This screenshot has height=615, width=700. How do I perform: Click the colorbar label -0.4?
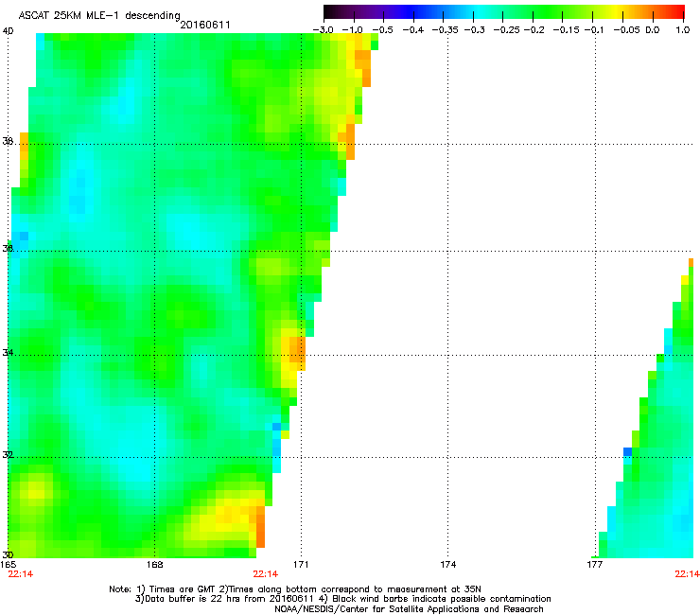(x=413, y=30)
